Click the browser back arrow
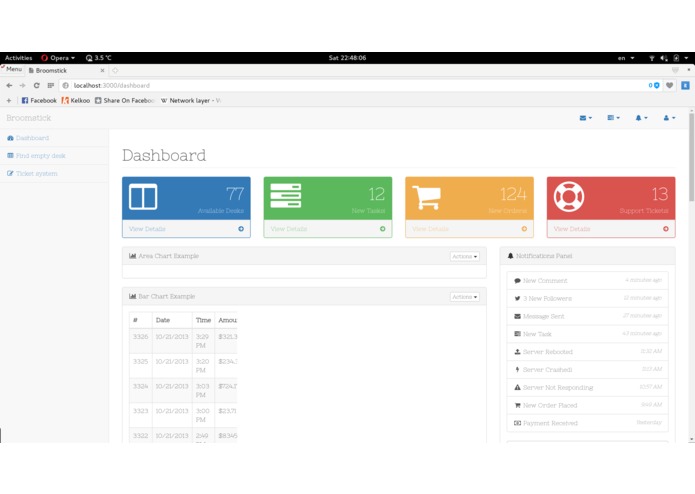Screen dimensions: 695x494 click(9, 86)
